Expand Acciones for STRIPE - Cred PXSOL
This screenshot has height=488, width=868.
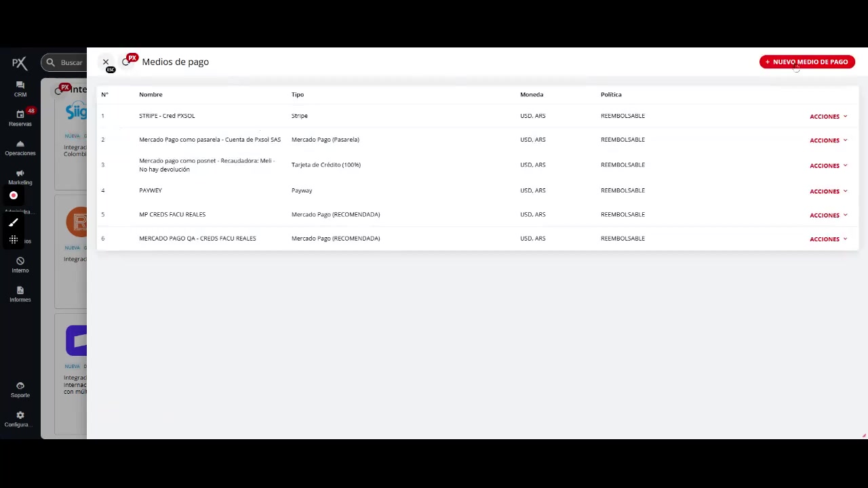(x=828, y=117)
